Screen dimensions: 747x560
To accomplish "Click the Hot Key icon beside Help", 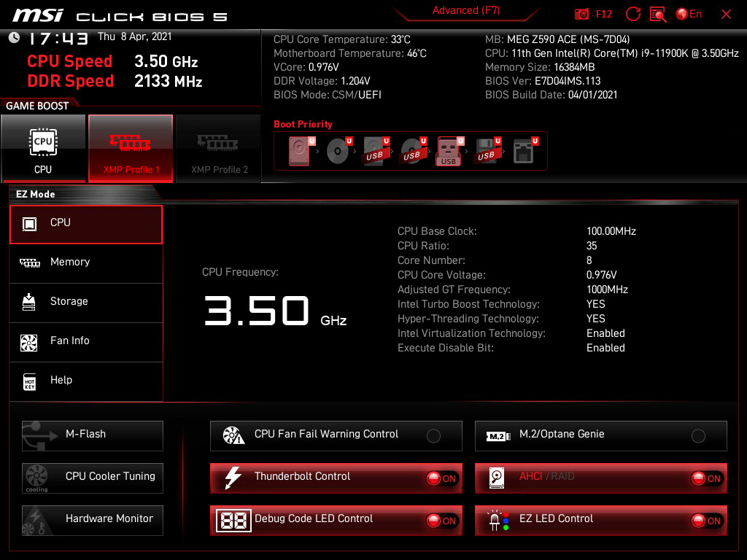I will 29,382.
